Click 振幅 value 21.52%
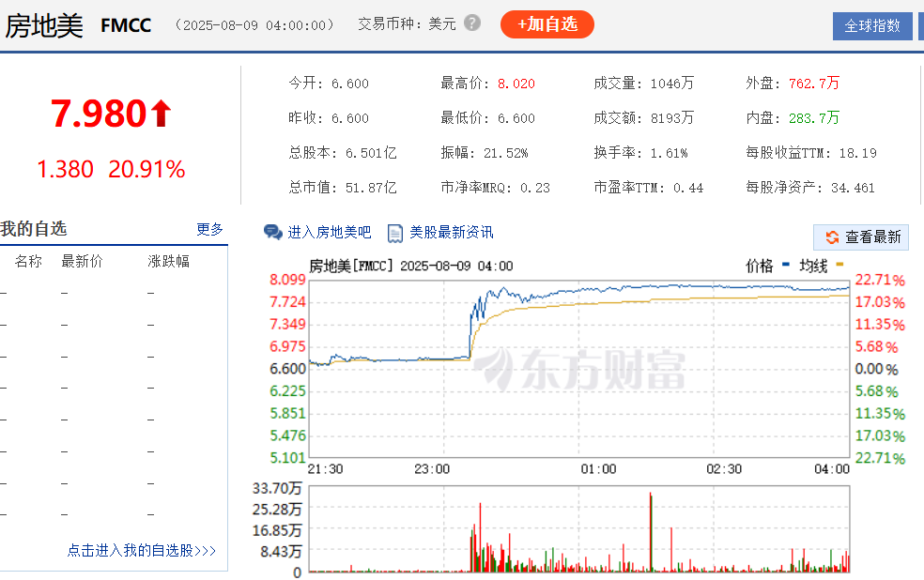 [x=505, y=153]
